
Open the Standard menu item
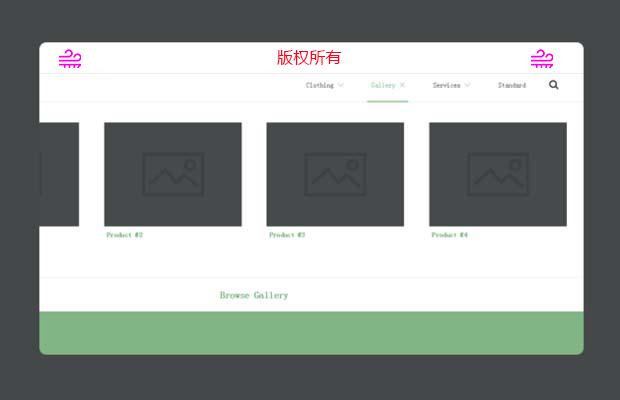pos(512,86)
